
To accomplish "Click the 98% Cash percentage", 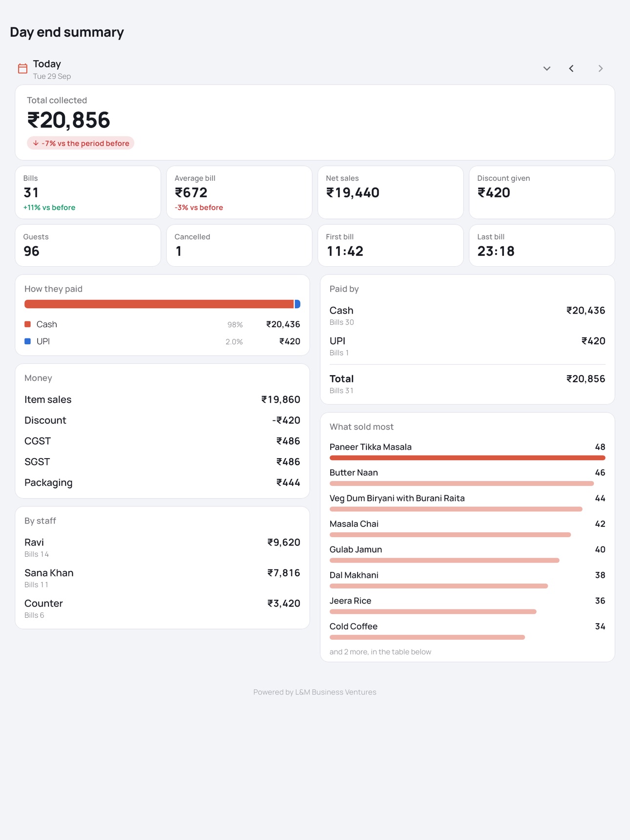I will click(235, 325).
